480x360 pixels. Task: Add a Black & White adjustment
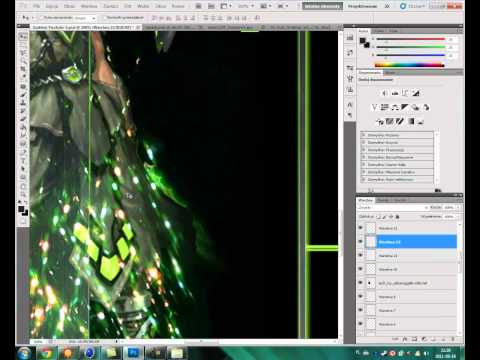tap(405, 107)
